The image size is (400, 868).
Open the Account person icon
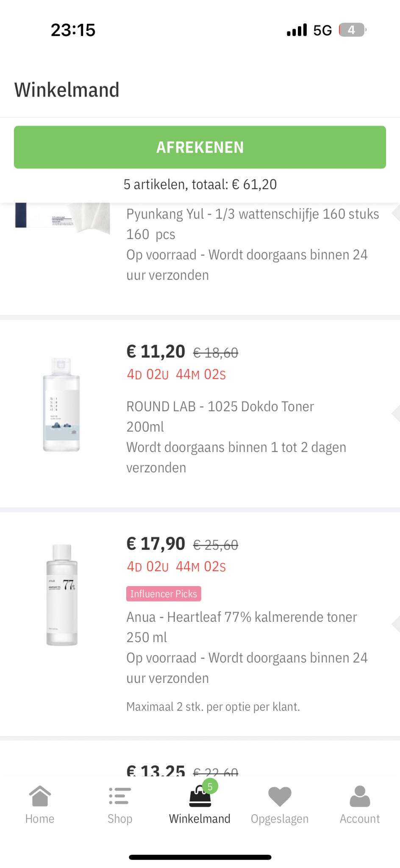(360, 796)
